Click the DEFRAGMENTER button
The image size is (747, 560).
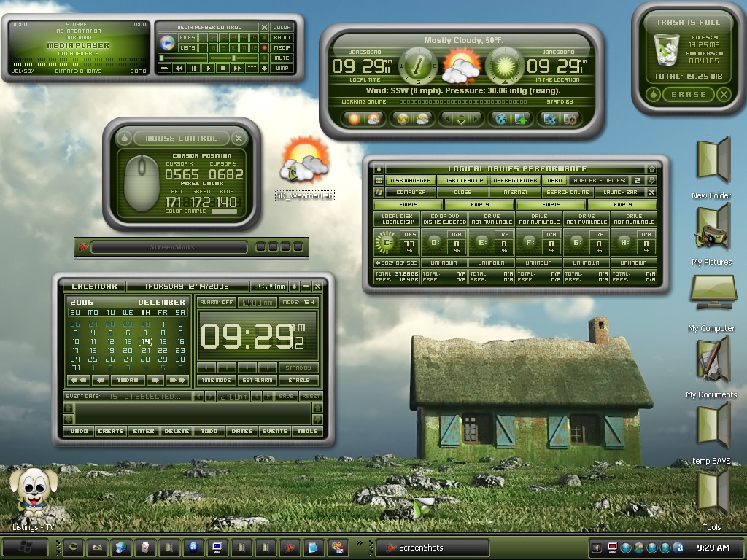515,181
